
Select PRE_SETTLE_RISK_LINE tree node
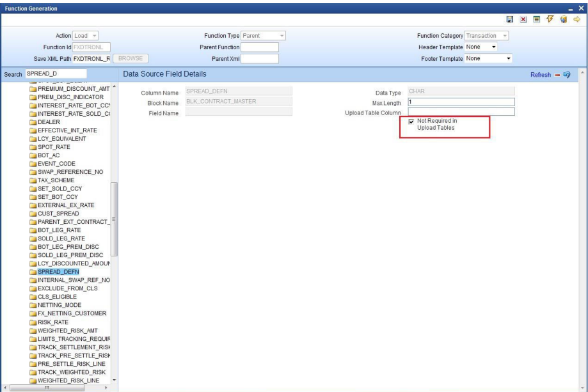point(72,364)
